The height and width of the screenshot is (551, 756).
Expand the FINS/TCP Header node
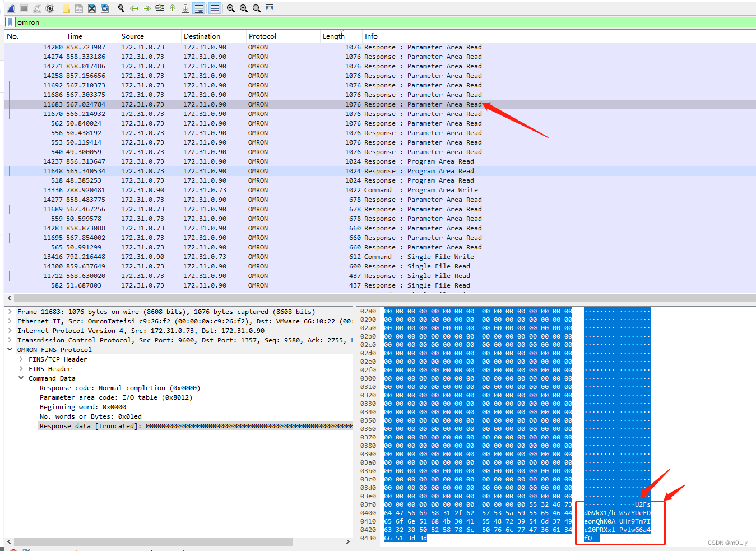[x=21, y=359]
